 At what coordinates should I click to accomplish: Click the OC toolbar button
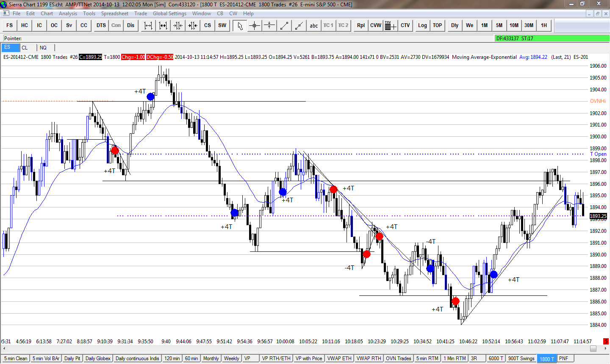(54, 25)
